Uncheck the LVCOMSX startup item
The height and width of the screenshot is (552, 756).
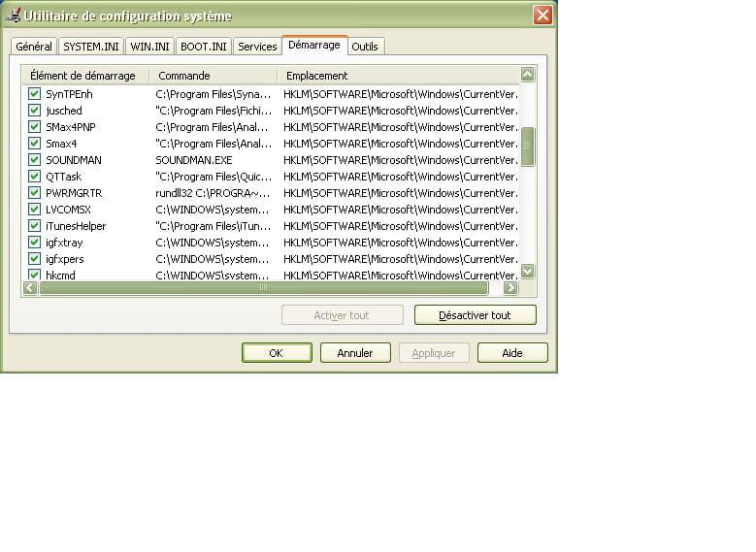coord(34,210)
